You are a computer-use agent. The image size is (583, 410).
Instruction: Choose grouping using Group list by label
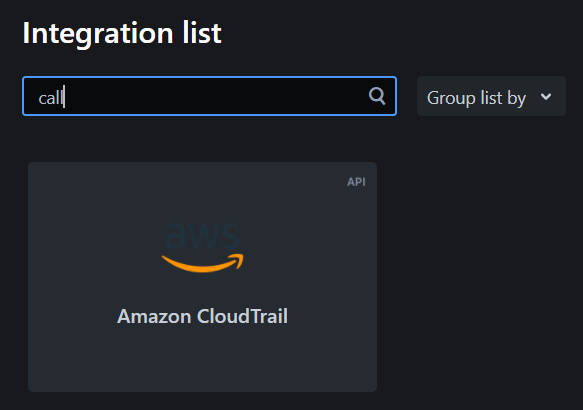[x=476, y=98]
